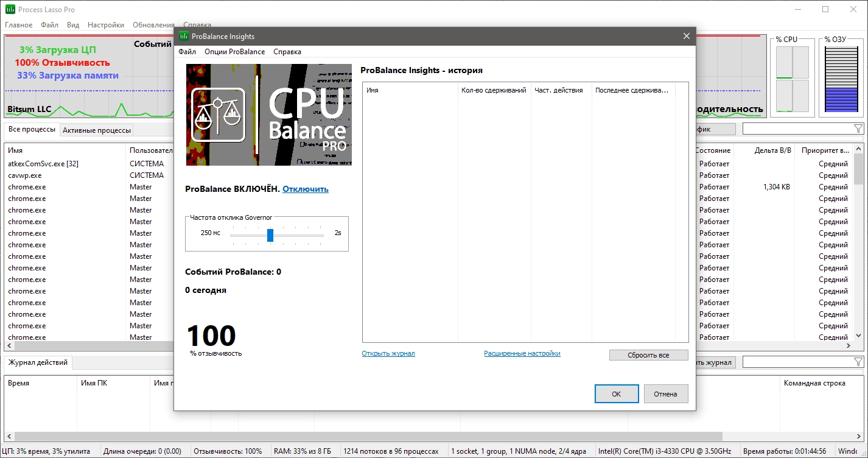Open the Справка menu in ProBalance Insights
The width and height of the screenshot is (868, 458).
pyautogui.click(x=287, y=52)
